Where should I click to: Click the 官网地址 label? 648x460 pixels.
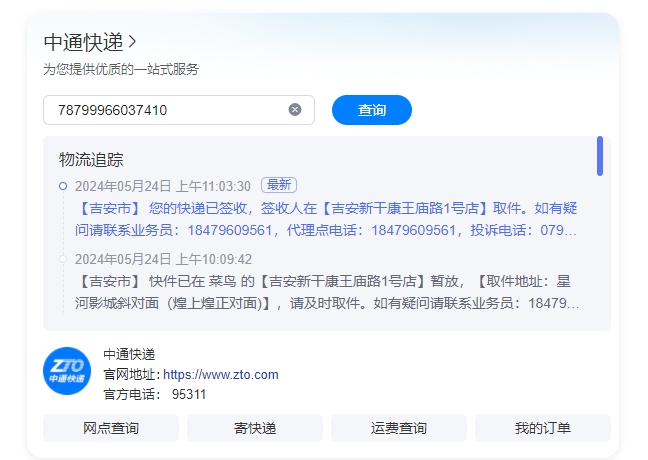pos(132,374)
